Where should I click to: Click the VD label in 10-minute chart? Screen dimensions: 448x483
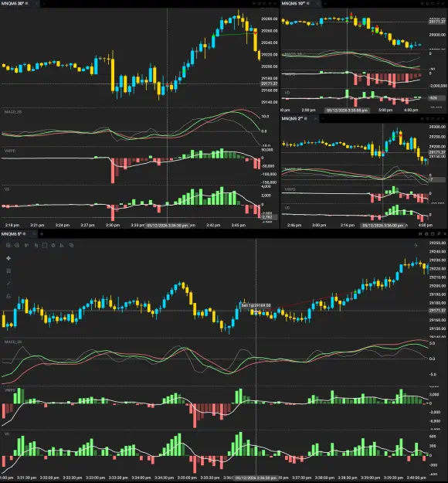point(287,93)
